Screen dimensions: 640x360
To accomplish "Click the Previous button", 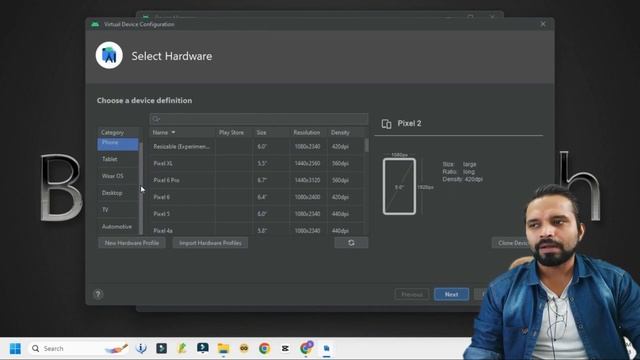I will tap(411, 294).
